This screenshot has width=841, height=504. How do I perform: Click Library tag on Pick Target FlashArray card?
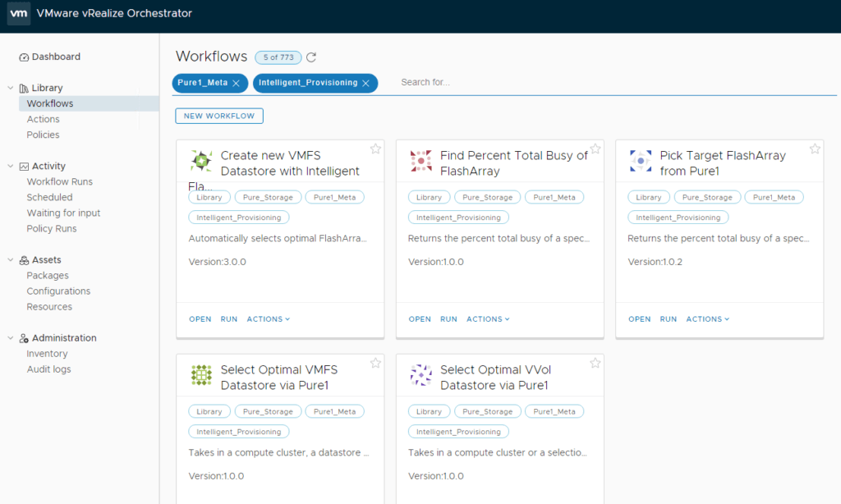649,197
